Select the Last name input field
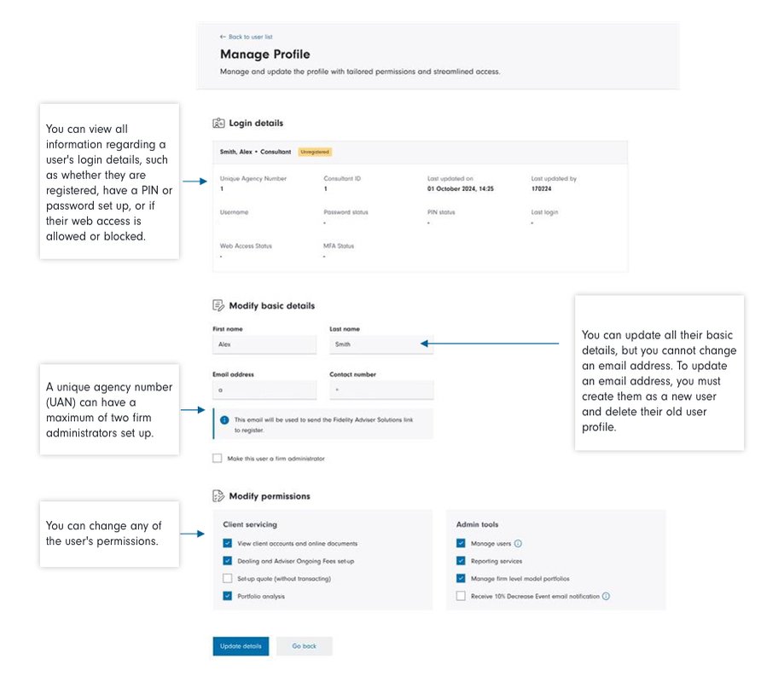The image size is (784, 682). coord(380,344)
